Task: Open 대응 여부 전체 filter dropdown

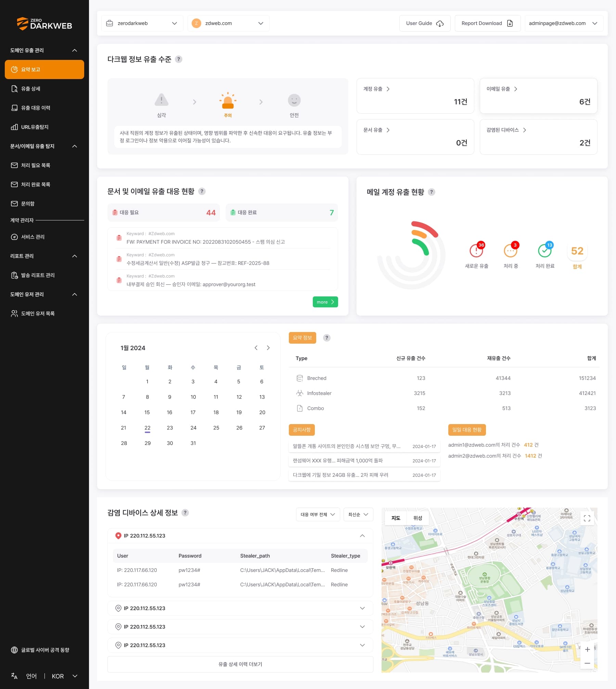Action: click(318, 514)
